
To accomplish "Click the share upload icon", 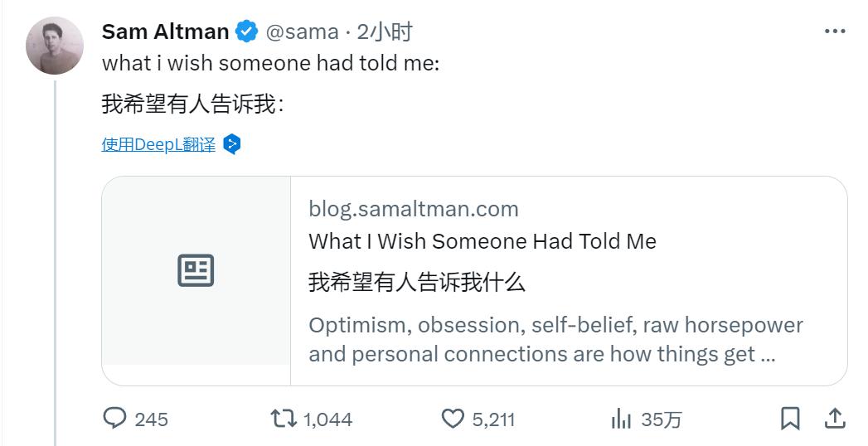I will 834,419.
